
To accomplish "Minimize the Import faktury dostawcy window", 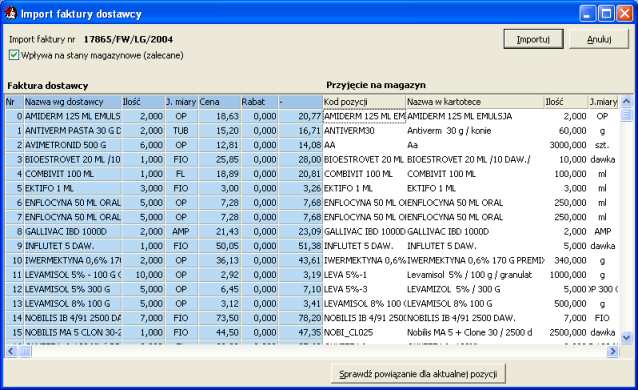I will click(587, 14).
